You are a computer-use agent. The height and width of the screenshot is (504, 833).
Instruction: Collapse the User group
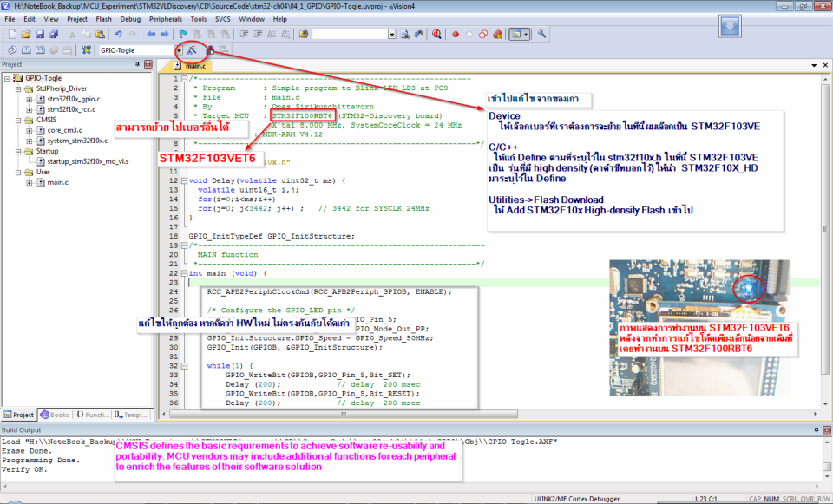pyautogui.click(x=18, y=172)
